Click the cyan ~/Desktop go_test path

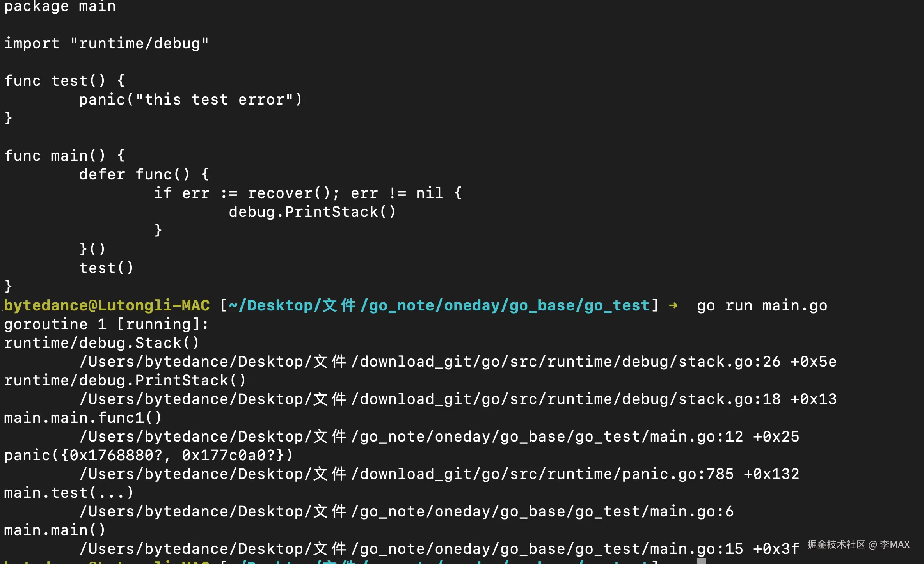pos(439,305)
